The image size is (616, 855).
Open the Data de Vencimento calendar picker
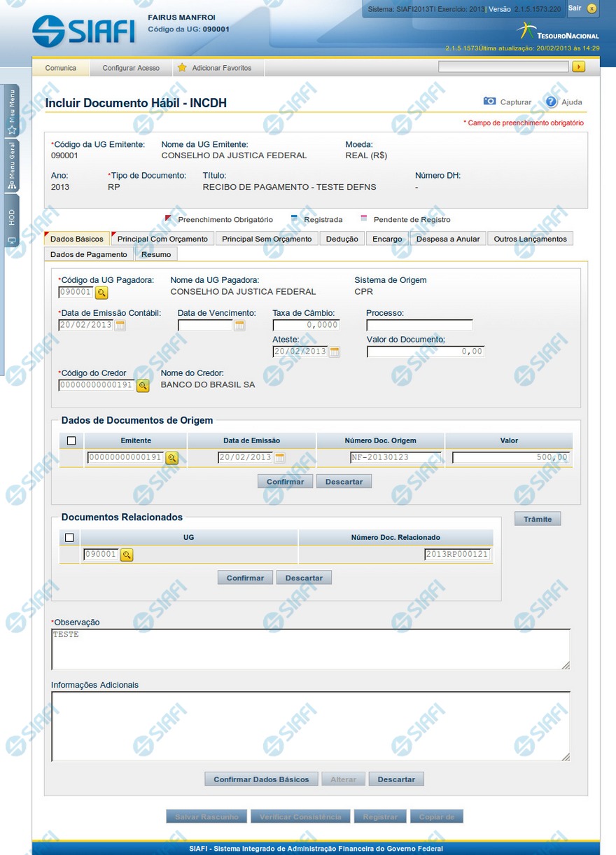pyautogui.click(x=239, y=325)
